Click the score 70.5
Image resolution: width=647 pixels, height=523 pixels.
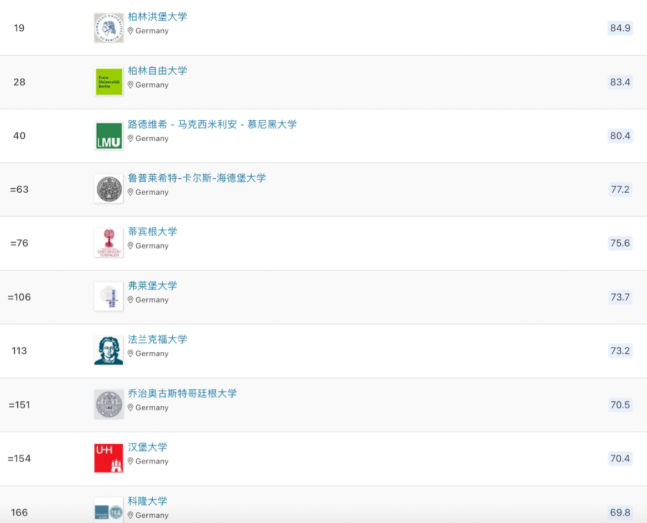[620, 405]
